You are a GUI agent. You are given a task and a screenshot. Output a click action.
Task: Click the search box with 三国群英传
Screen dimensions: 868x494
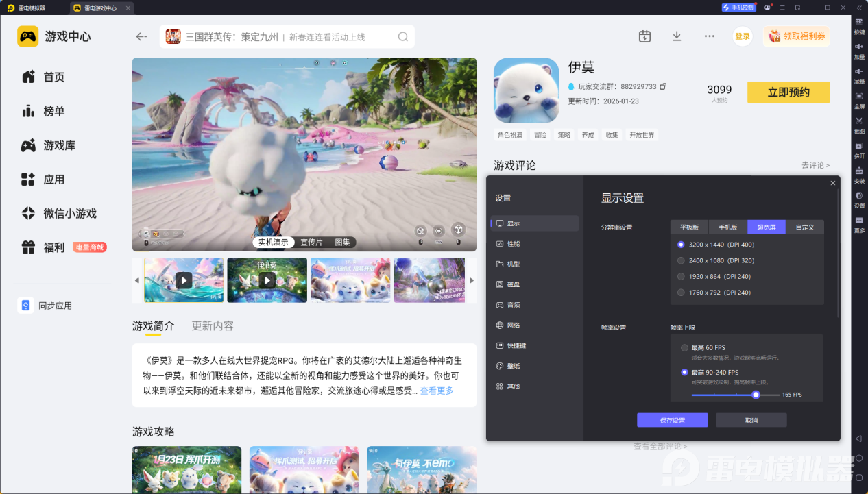pyautogui.click(x=287, y=37)
